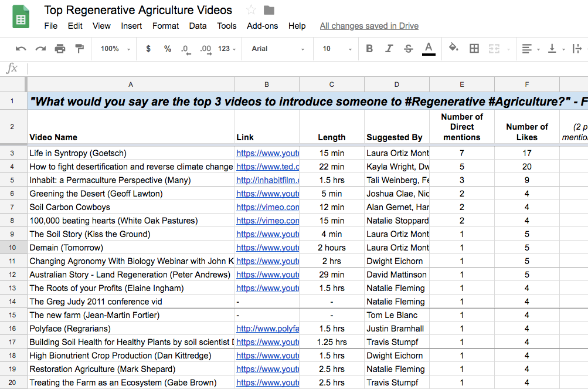Image resolution: width=588 pixels, height=389 pixels.
Task: Click into the formula bar field
Action: coord(307,69)
